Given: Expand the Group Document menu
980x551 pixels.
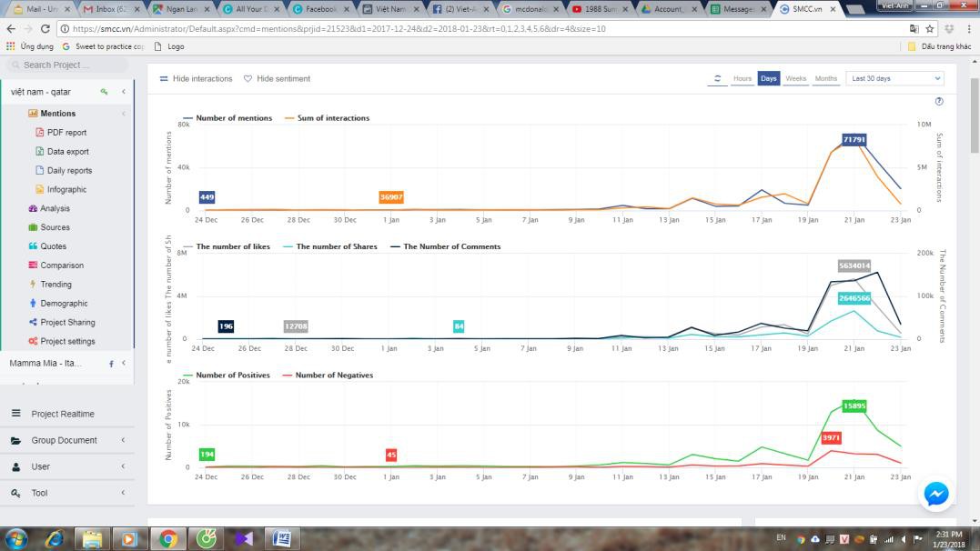Looking at the screenshot, I should [x=64, y=440].
